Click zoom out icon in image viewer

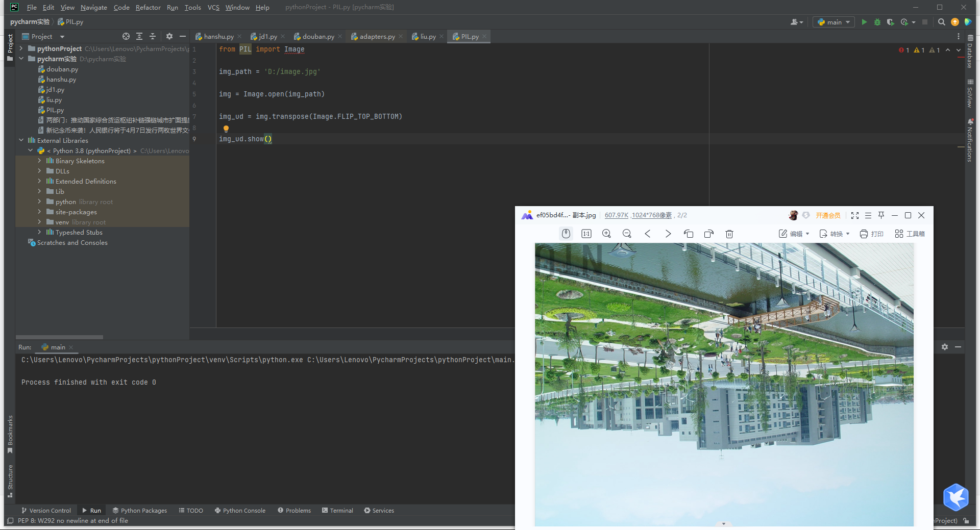point(627,234)
